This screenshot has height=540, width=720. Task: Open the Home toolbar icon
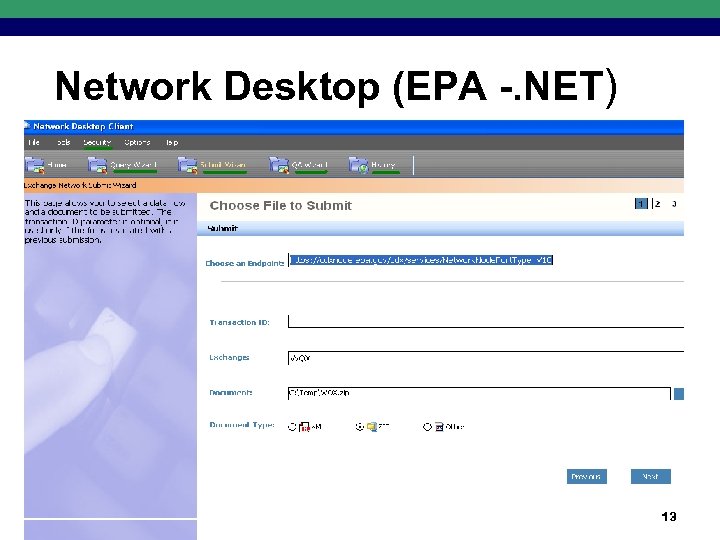(x=46, y=165)
